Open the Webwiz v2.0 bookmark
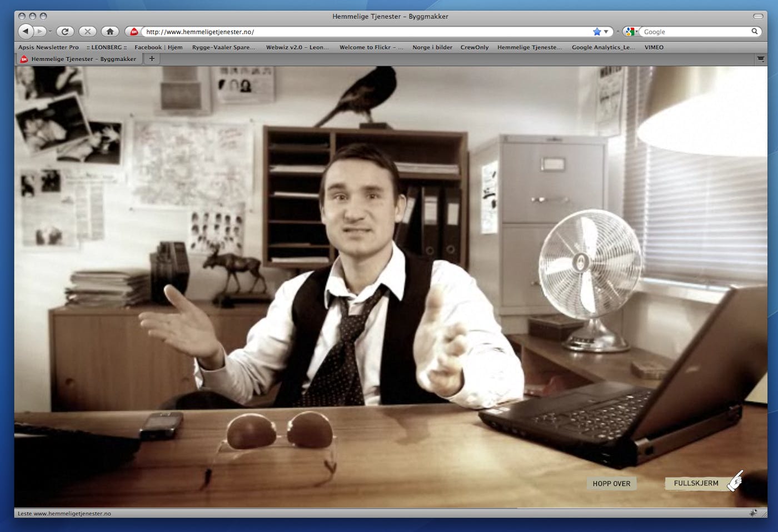 (297, 47)
